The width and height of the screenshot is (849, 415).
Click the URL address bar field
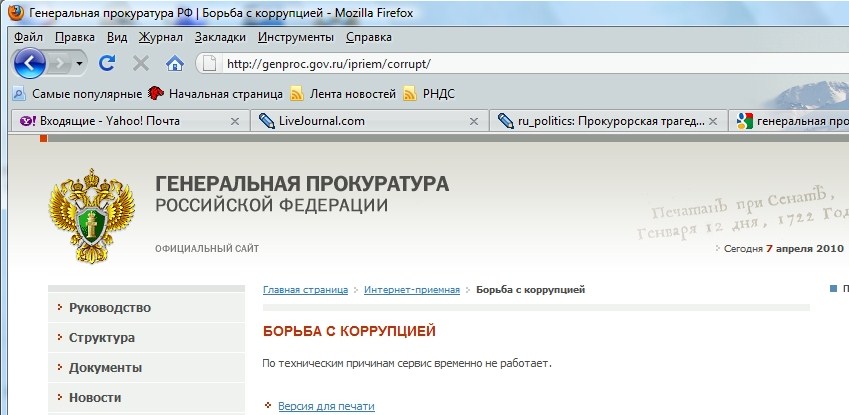pos(500,64)
